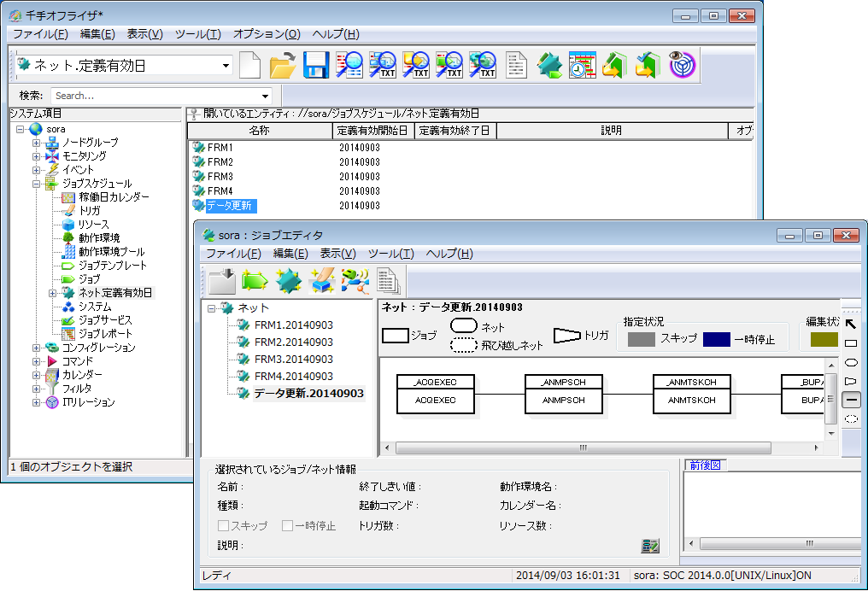The height and width of the screenshot is (591, 868).
Task: Click the new blank document icon
Action: (249, 65)
